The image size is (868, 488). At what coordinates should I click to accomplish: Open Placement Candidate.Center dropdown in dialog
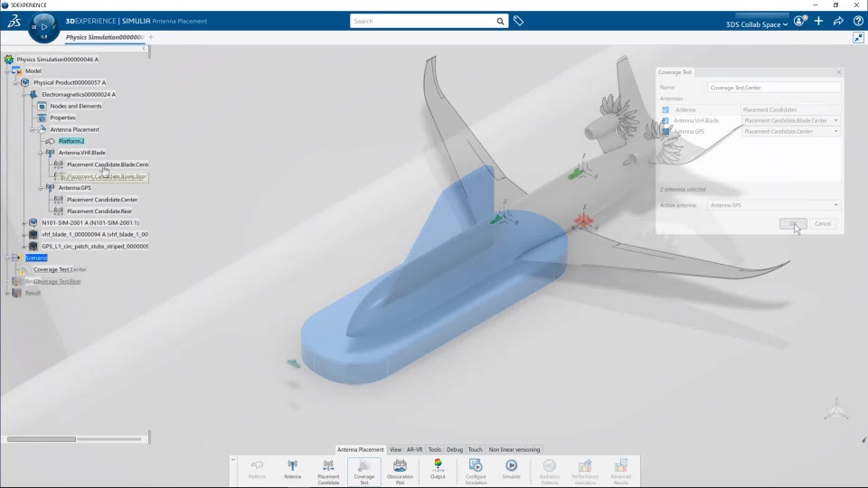(x=790, y=132)
